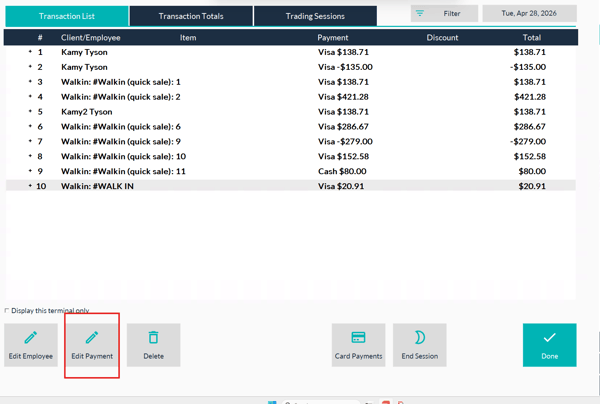This screenshot has height=404, width=600.
Task: Open the Tue, Apr 28, 2026 date picker
Action: click(x=529, y=13)
